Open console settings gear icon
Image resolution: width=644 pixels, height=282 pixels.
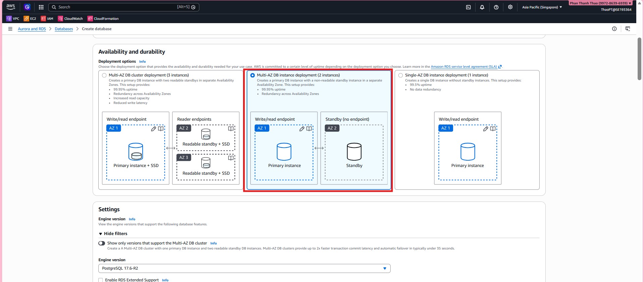pos(510,7)
